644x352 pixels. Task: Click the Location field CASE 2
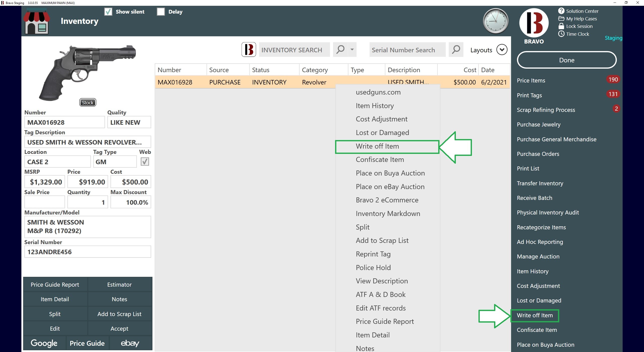point(57,162)
